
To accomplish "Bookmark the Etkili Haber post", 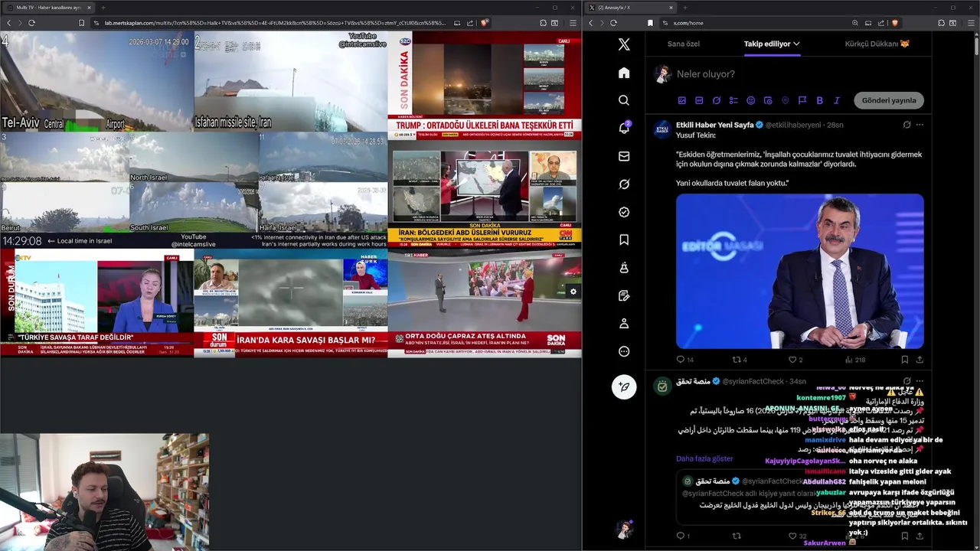I will click(904, 360).
